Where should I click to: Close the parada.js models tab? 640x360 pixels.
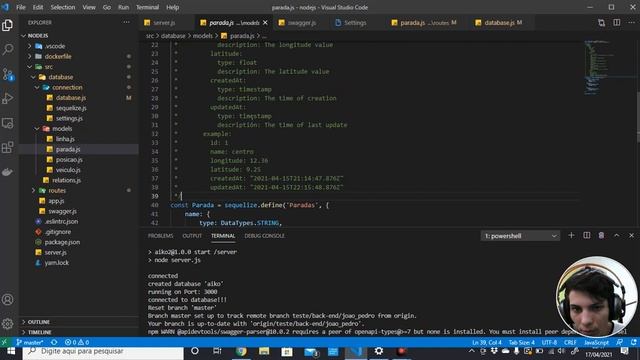coord(265,23)
